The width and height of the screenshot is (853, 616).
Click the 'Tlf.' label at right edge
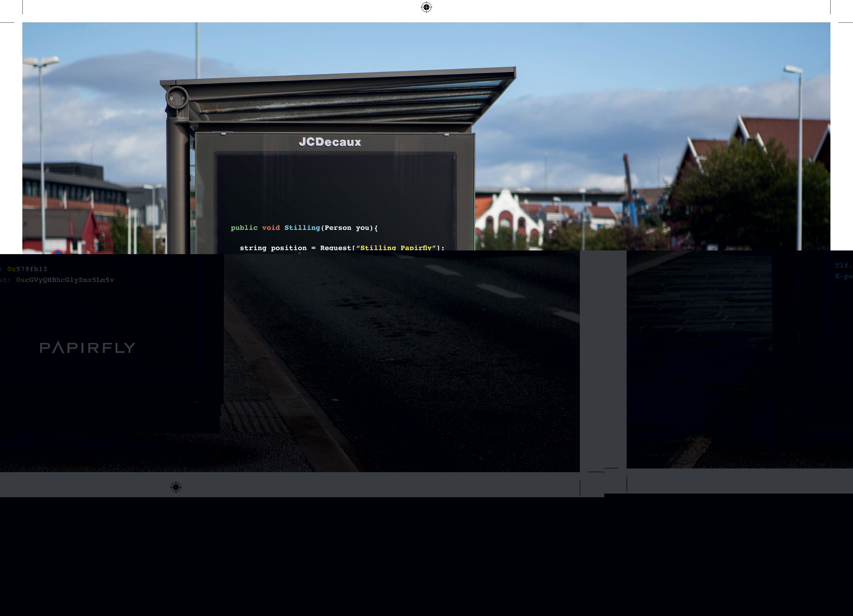(844, 265)
